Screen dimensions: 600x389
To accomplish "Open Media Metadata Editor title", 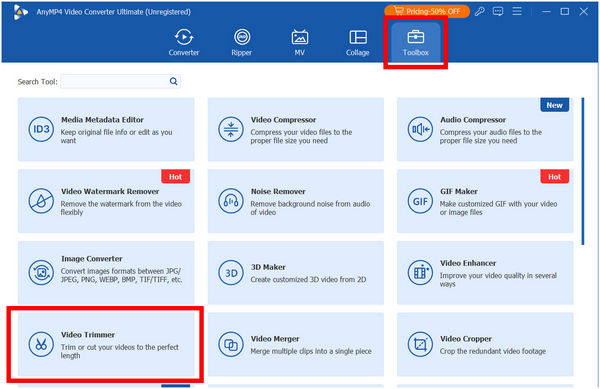I will tap(102, 120).
